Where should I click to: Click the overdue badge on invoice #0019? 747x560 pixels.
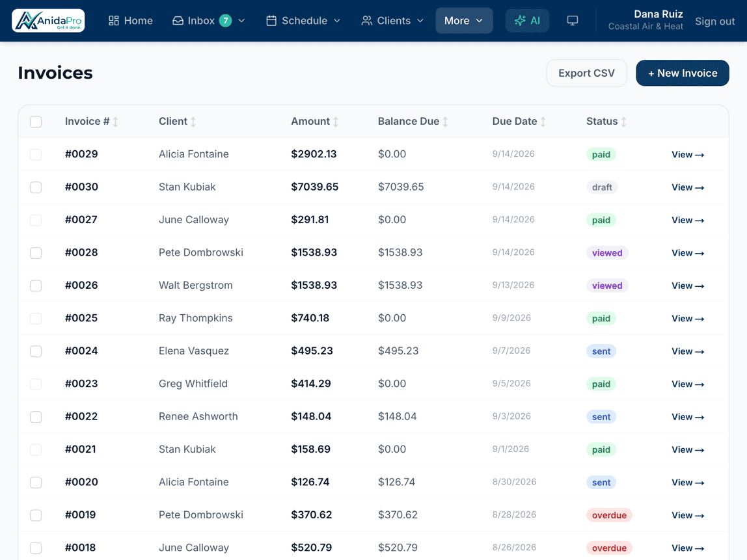click(609, 515)
